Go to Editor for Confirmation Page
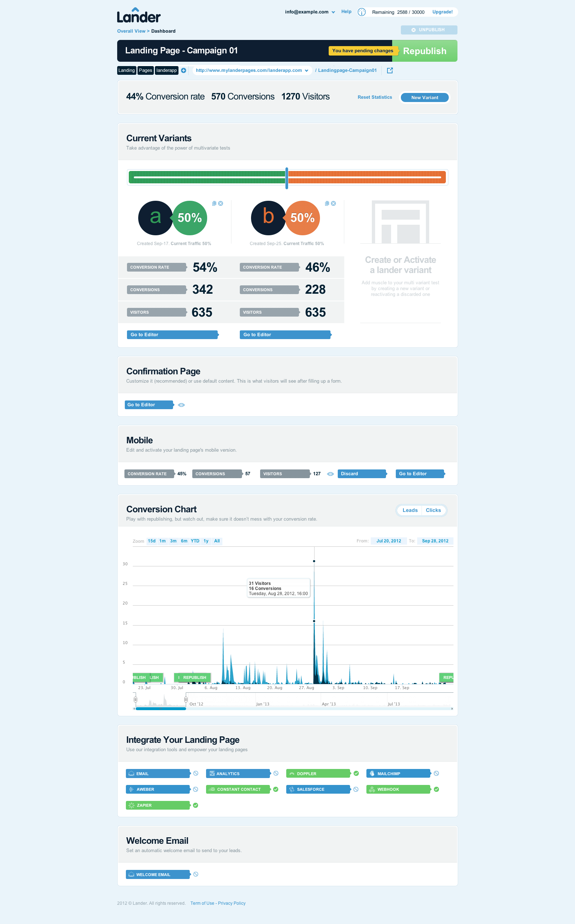575x924 pixels. [149, 404]
